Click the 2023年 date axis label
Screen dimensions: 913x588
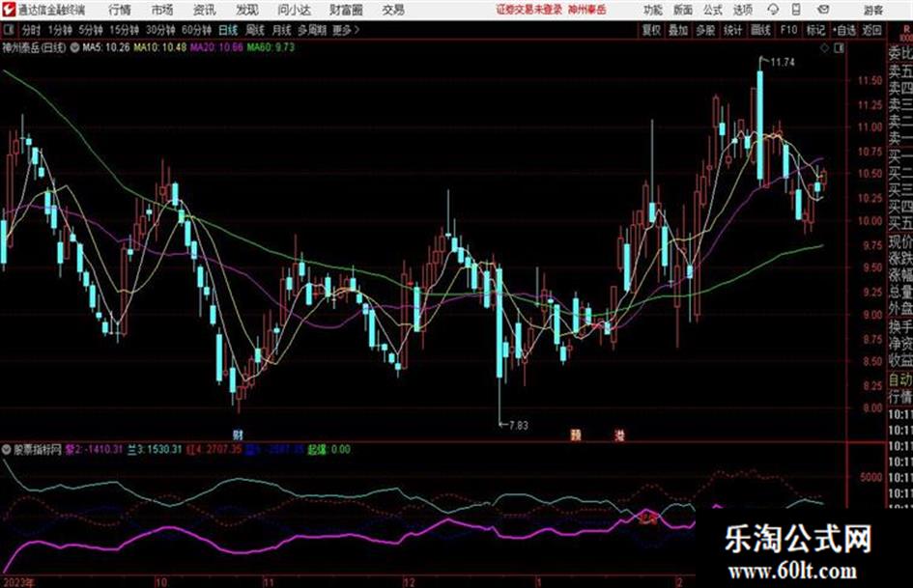tap(18, 582)
